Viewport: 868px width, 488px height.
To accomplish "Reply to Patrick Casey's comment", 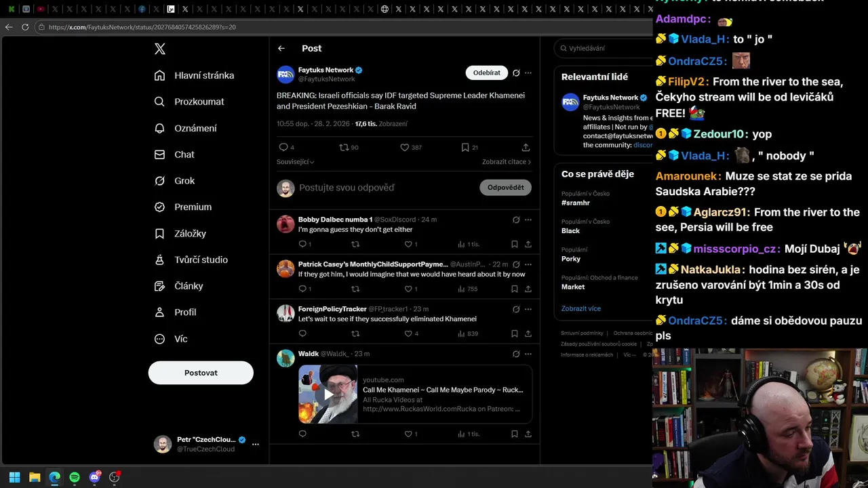I will pos(302,289).
